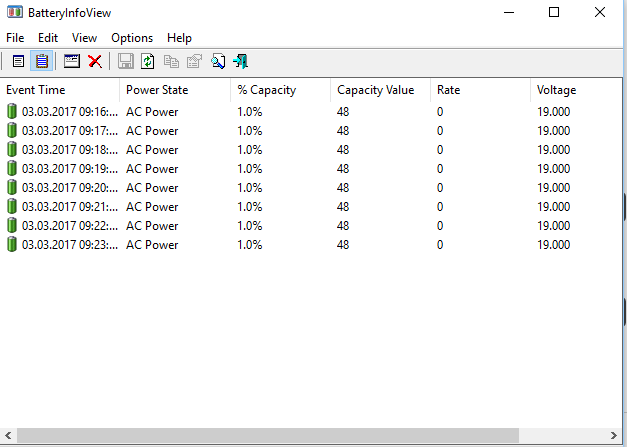Click battery icon of the 09:19 row

(x=12, y=168)
